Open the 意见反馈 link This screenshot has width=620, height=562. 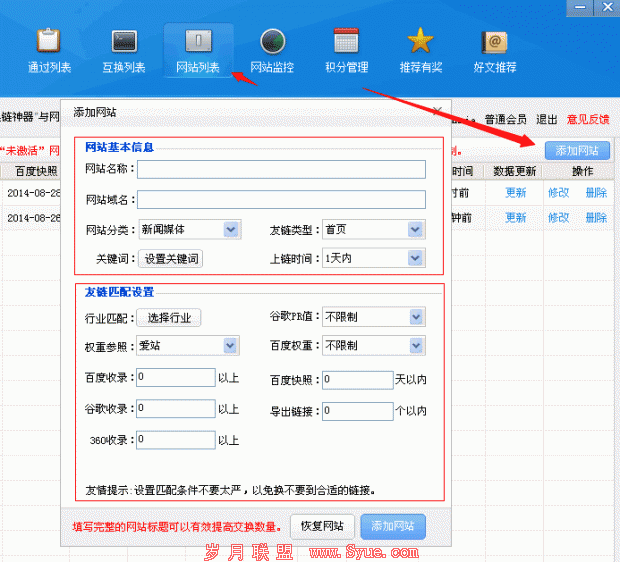(x=588, y=119)
